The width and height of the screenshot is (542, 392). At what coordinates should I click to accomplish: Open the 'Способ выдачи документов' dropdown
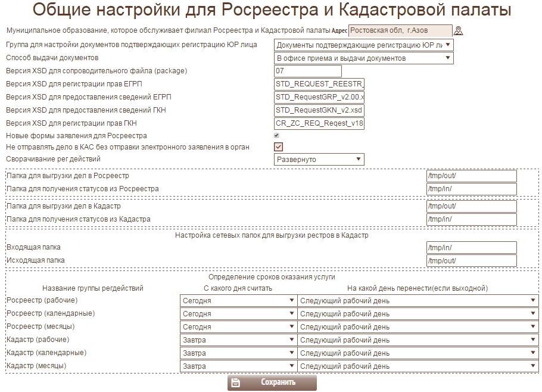[x=364, y=58]
